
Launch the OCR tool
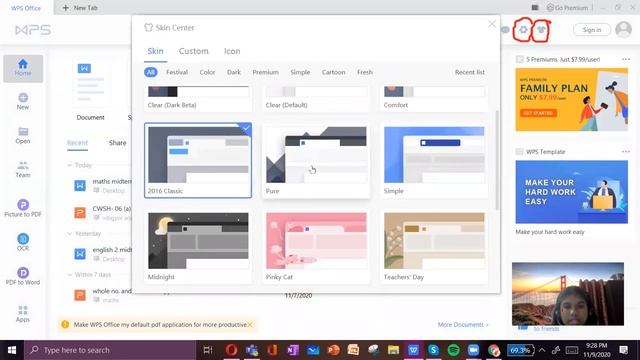23,242
